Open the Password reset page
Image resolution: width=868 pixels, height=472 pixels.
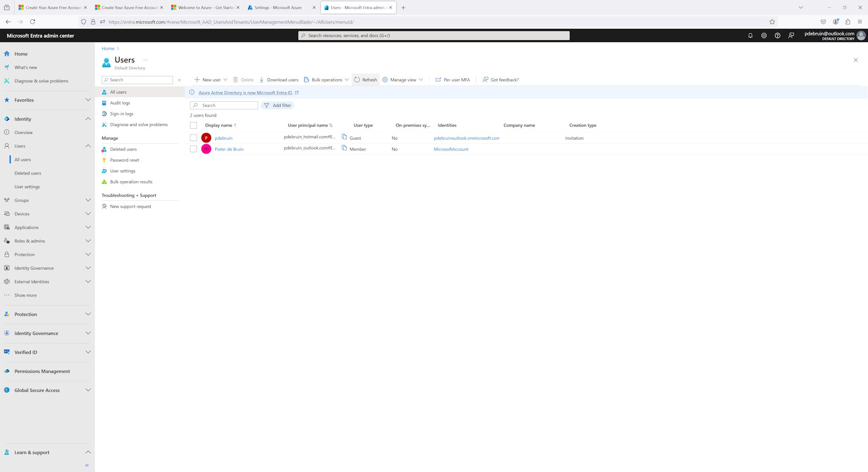124,160
